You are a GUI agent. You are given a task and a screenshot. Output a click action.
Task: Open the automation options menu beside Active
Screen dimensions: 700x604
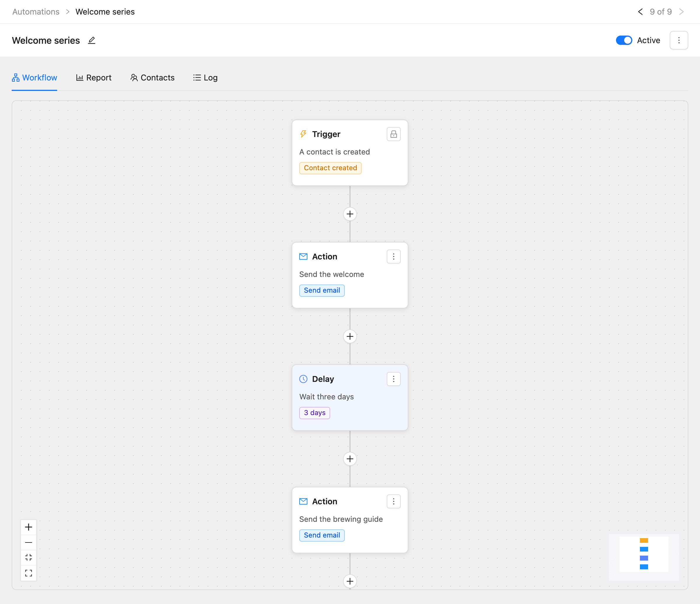click(679, 41)
